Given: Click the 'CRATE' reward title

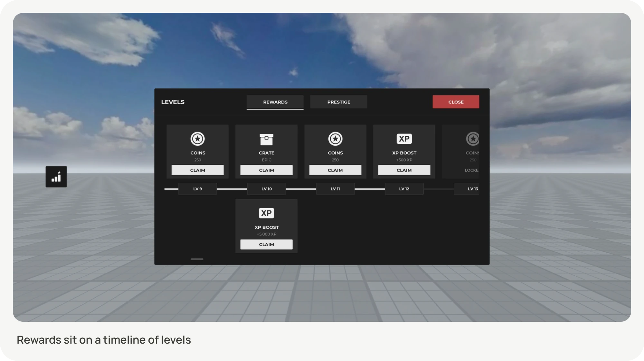Looking at the screenshot, I should pyautogui.click(x=266, y=153).
